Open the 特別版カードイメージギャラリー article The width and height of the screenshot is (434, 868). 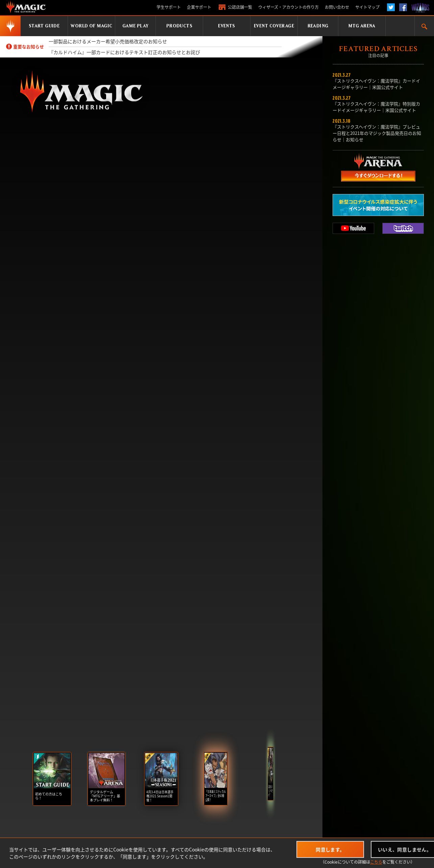(x=376, y=107)
